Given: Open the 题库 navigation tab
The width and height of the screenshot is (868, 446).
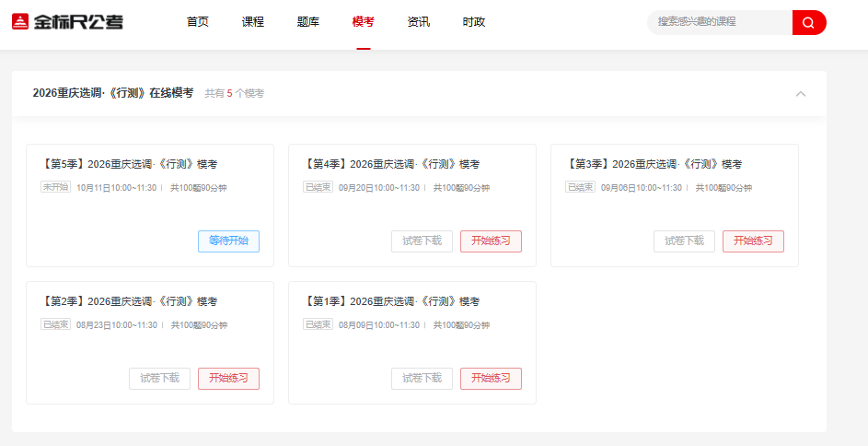Looking at the screenshot, I should pos(308,22).
